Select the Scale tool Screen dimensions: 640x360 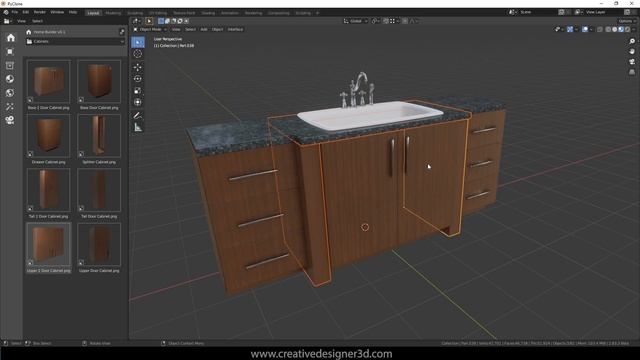pos(138,90)
